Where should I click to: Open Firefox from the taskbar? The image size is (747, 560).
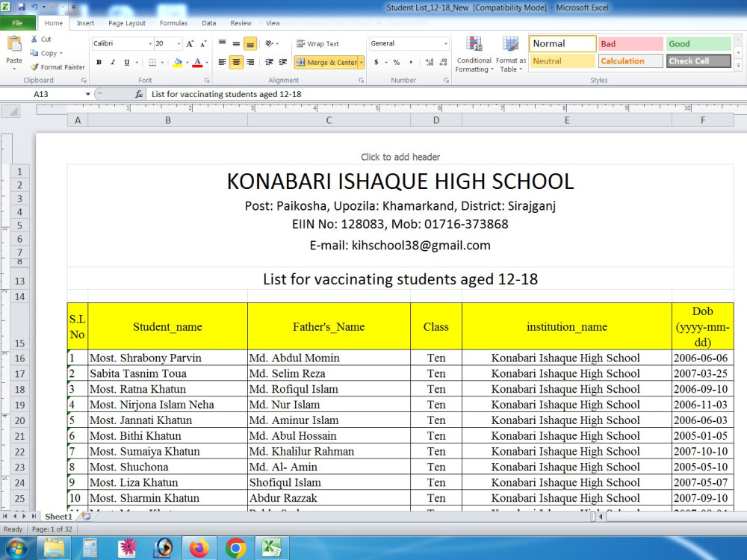[x=199, y=547]
